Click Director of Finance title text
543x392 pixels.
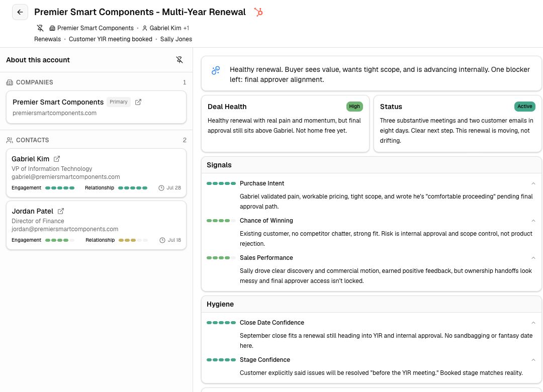coord(38,221)
